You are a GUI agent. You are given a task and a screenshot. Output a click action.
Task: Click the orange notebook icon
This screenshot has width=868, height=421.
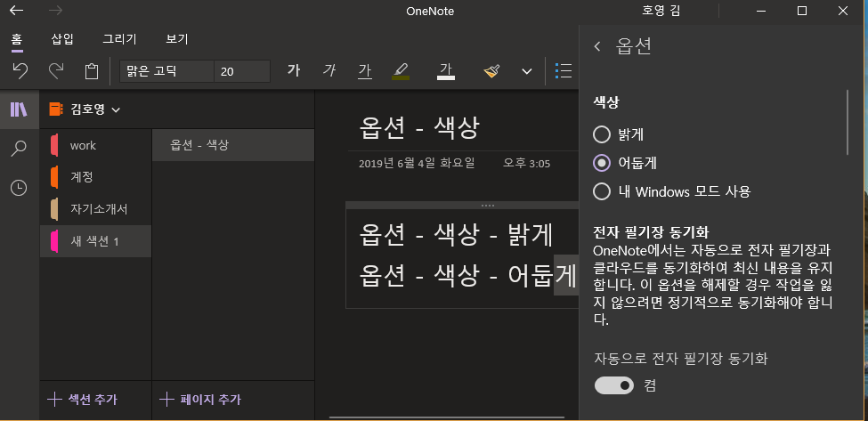coord(56,109)
